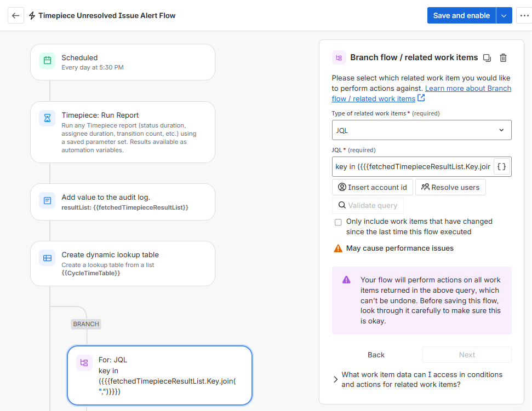Click the external link icon after Learn more
The height and width of the screenshot is (411, 532).
pyautogui.click(x=421, y=99)
